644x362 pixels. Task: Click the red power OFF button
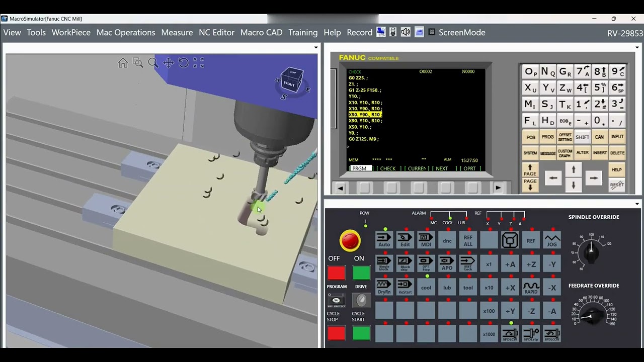tap(336, 273)
